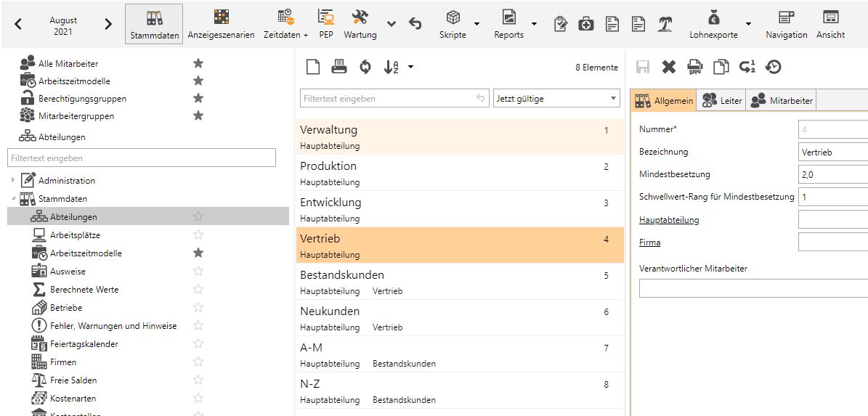Open the sort order dropdown arrow
The width and height of the screenshot is (868, 416).
[x=411, y=68]
